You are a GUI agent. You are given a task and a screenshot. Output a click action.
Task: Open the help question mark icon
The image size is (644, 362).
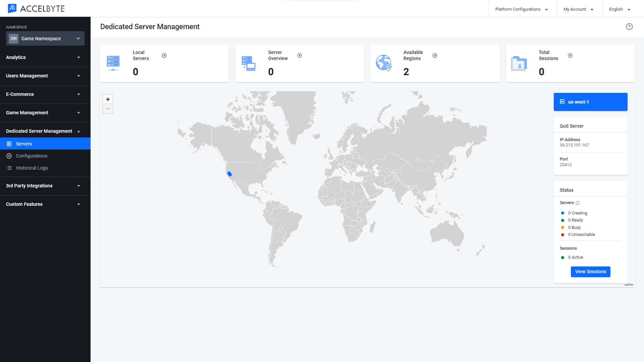click(x=629, y=27)
